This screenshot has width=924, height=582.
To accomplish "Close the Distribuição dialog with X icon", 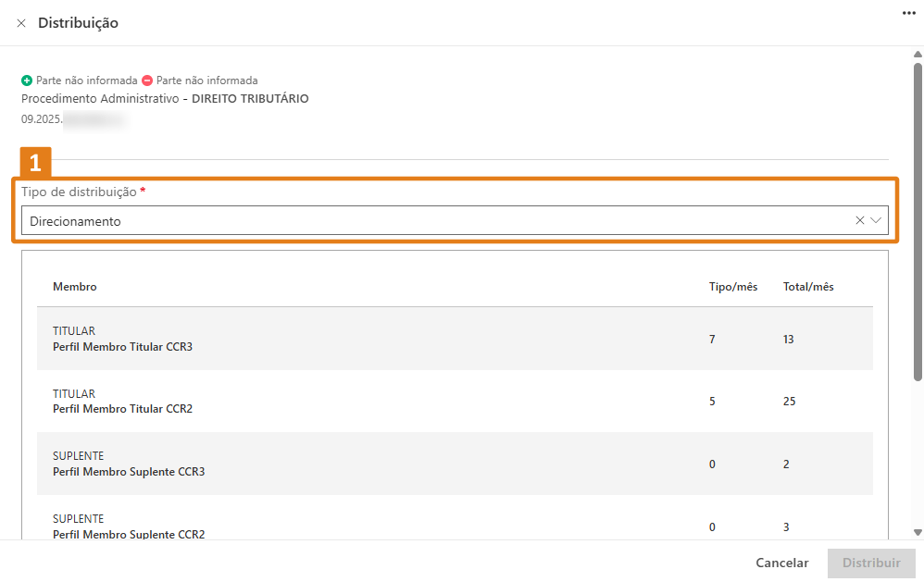I will tap(21, 23).
